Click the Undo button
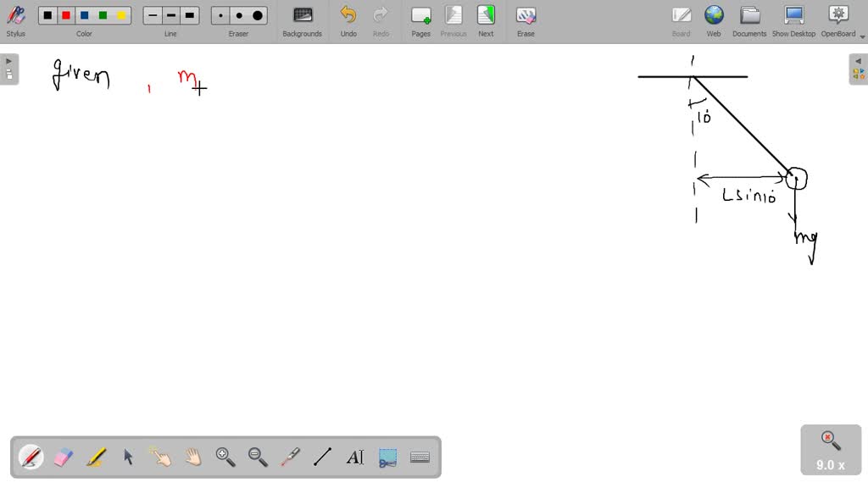Screen dimensions: 868x488 (x=348, y=20)
